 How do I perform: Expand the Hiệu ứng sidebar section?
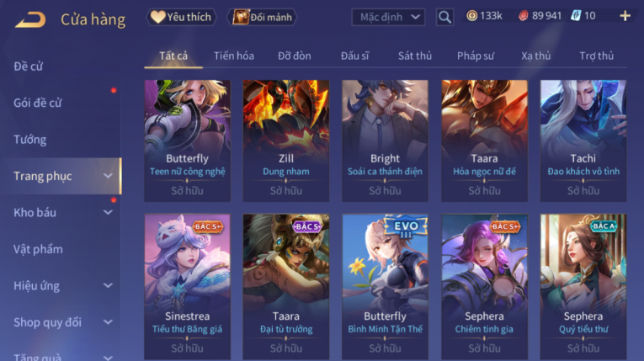[62, 285]
